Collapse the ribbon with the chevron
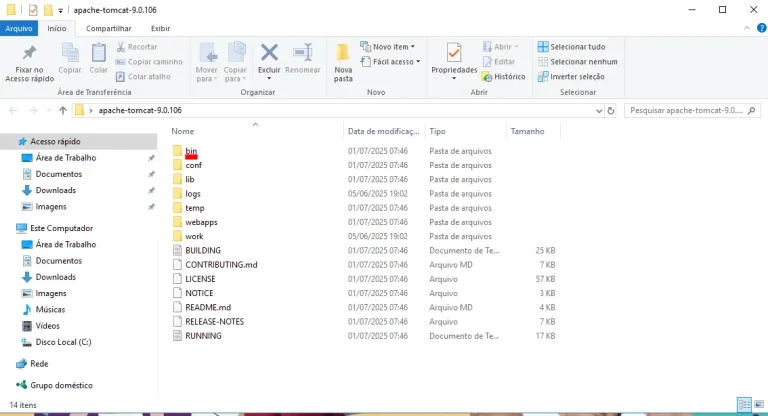Viewport: 768px width, 416px height. [x=747, y=28]
